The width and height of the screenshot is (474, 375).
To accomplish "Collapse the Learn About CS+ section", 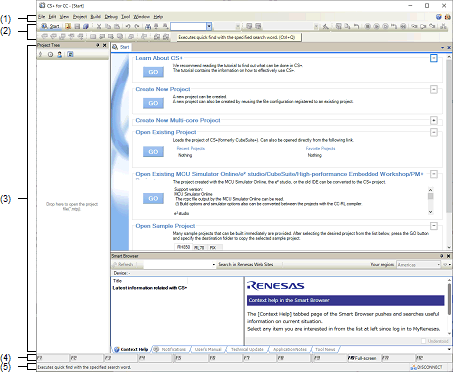I will pos(434,58).
